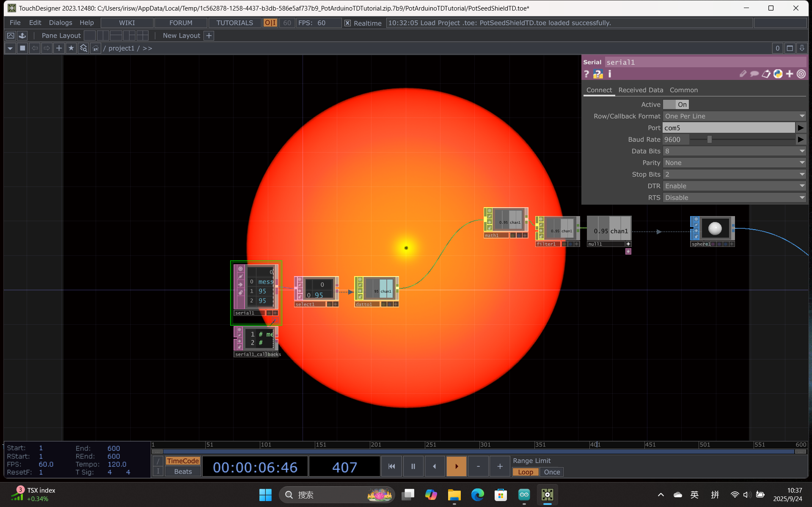Click the bookmark star icon in path bar
Screen dimensions: 812x507
[71, 48]
